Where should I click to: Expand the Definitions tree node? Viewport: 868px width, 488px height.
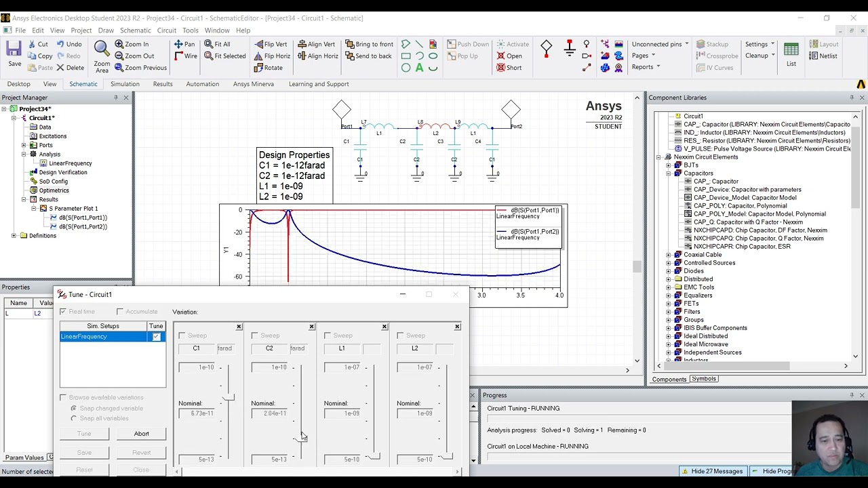(14, 236)
